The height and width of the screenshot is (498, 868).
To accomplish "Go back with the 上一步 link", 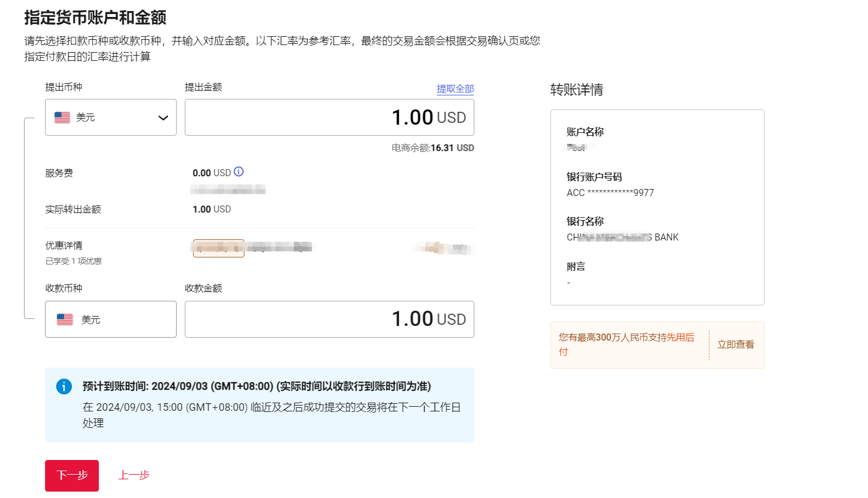I will tap(134, 475).
